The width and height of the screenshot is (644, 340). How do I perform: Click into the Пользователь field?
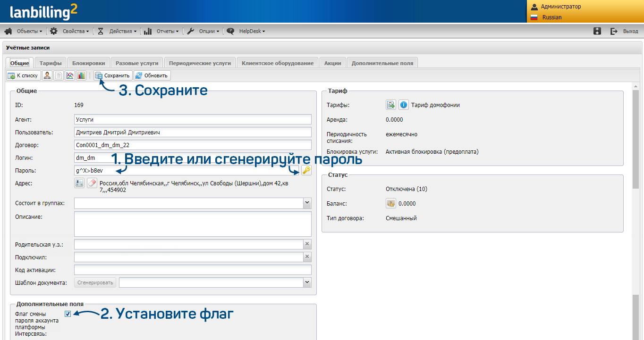[193, 132]
